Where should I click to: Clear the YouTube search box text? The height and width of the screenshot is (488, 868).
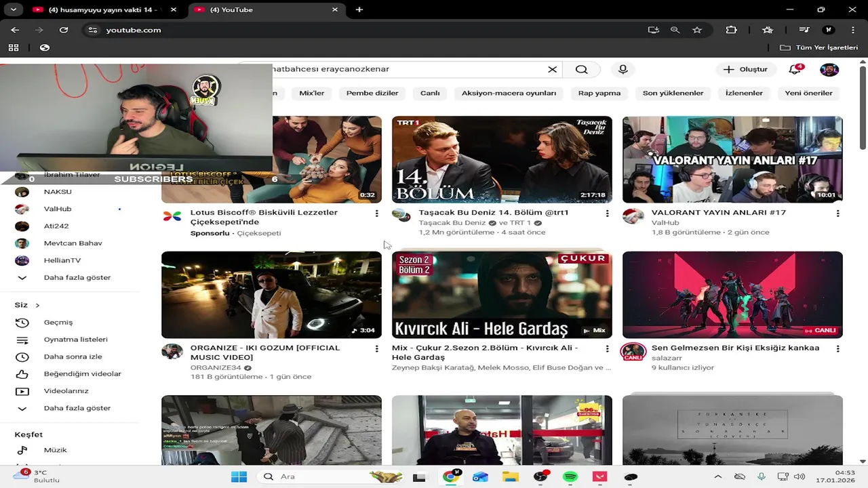click(552, 69)
